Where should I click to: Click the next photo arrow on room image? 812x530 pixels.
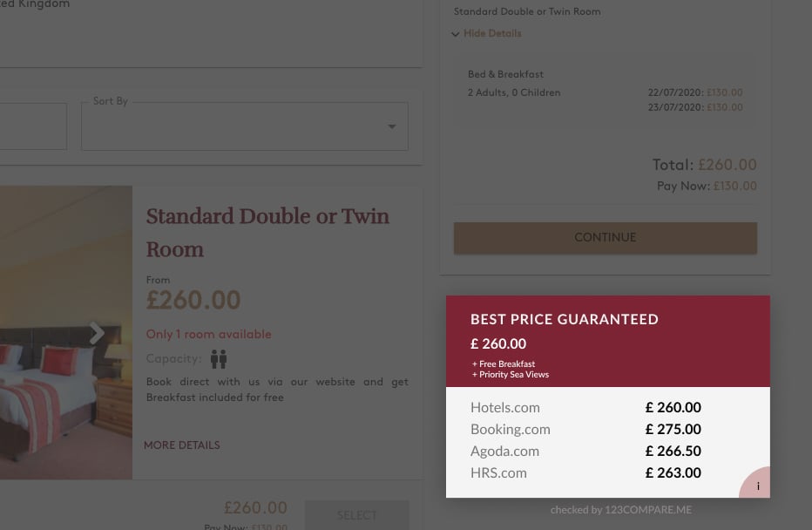pos(97,332)
